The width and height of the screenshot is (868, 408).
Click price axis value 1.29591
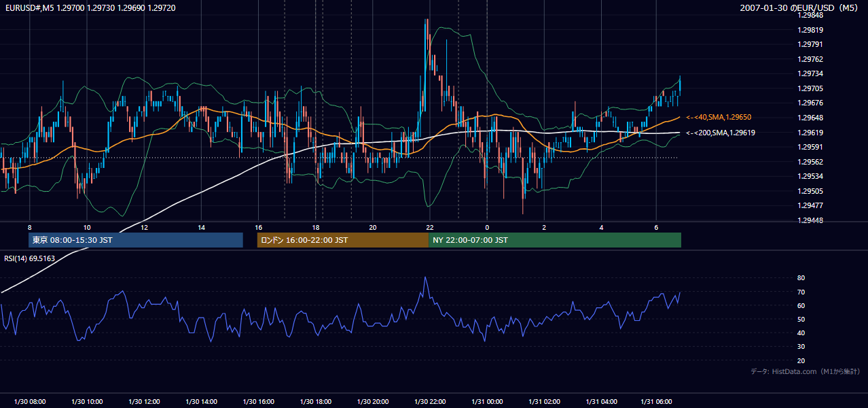point(810,147)
